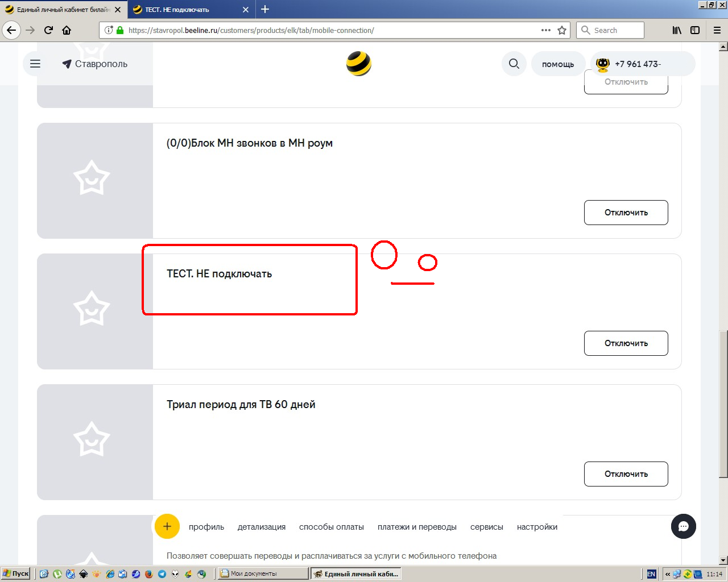Go to the профиль section
Screen dimensions: 728x582
[x=206, y=527]
